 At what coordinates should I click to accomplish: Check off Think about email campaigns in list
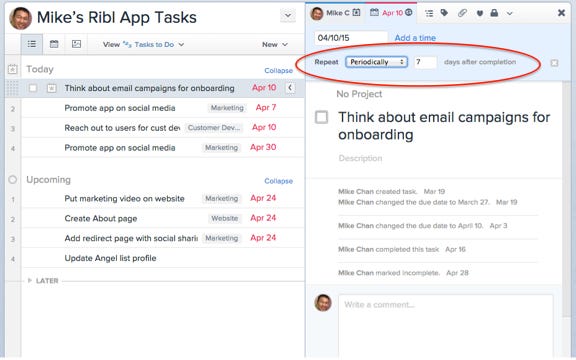[x=33, y=88]
